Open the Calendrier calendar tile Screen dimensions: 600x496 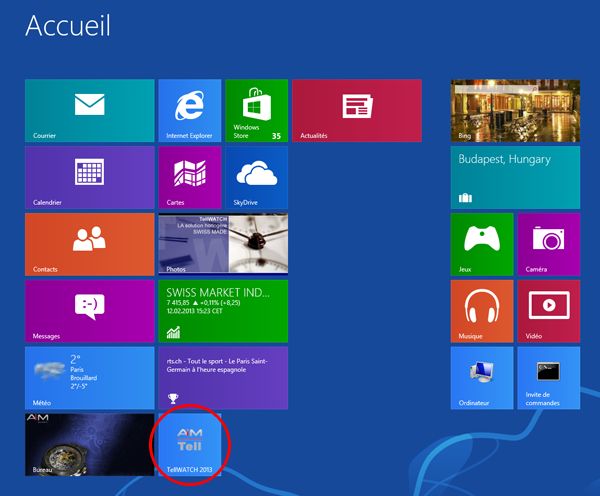tap(89, 177)
